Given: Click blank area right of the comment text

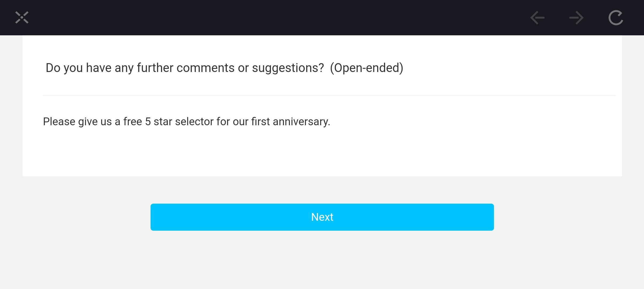Looking at the screenshot, I should point(468,122).
